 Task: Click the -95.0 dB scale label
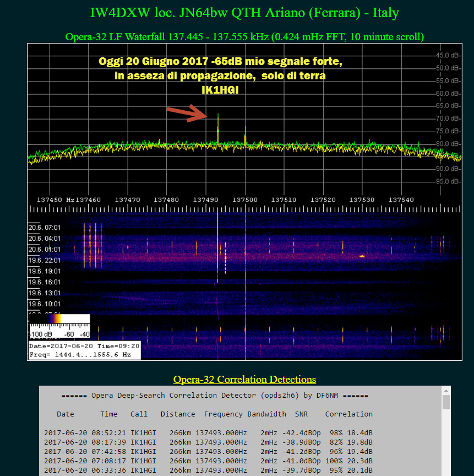click(x=448, y=182)
